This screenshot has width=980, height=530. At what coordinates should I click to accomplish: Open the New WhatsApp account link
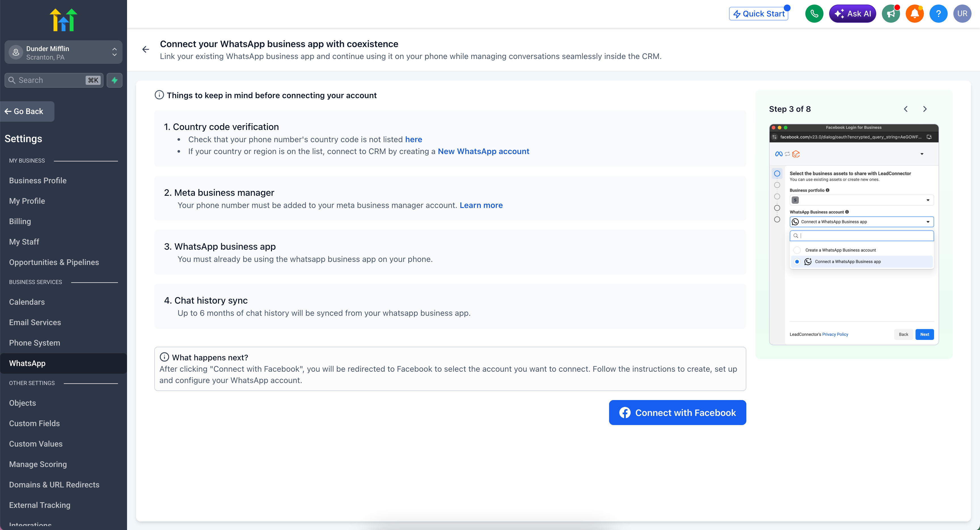483,152
